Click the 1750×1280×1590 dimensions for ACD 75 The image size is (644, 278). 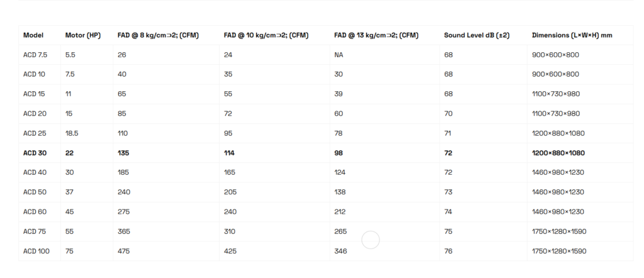pyautogui.click(x=558, y=231)
